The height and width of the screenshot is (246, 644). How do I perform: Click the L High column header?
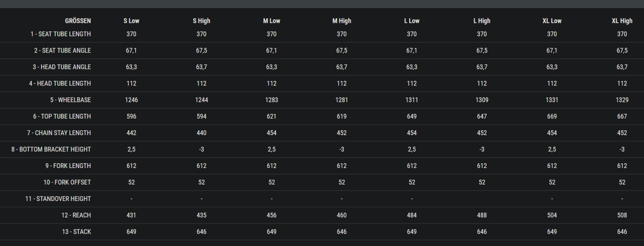coord(481,21)
